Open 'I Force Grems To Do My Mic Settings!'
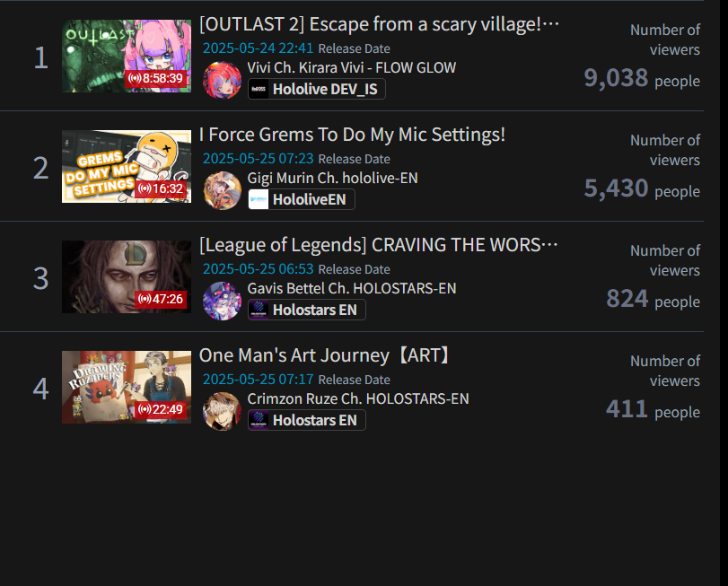728x586 pixels. [352, 135]
